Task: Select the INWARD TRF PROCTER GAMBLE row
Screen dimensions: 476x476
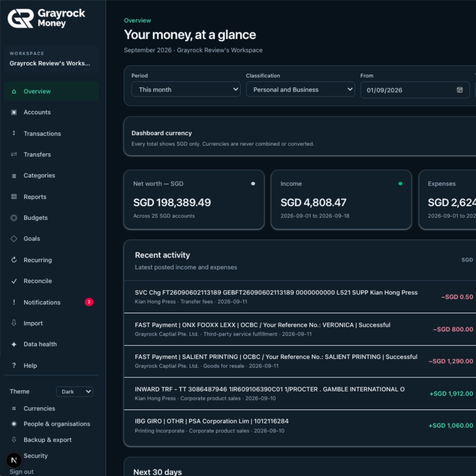Action: coord(300,393)
